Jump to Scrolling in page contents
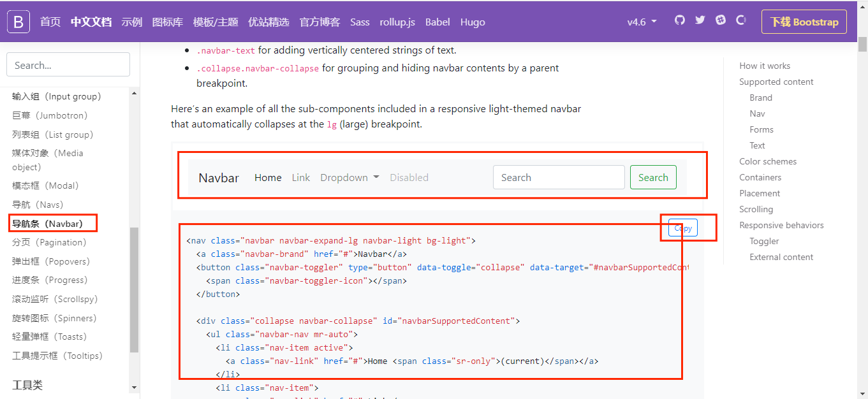868x399 pixels. pyautogui.click(x=756, y=209)
